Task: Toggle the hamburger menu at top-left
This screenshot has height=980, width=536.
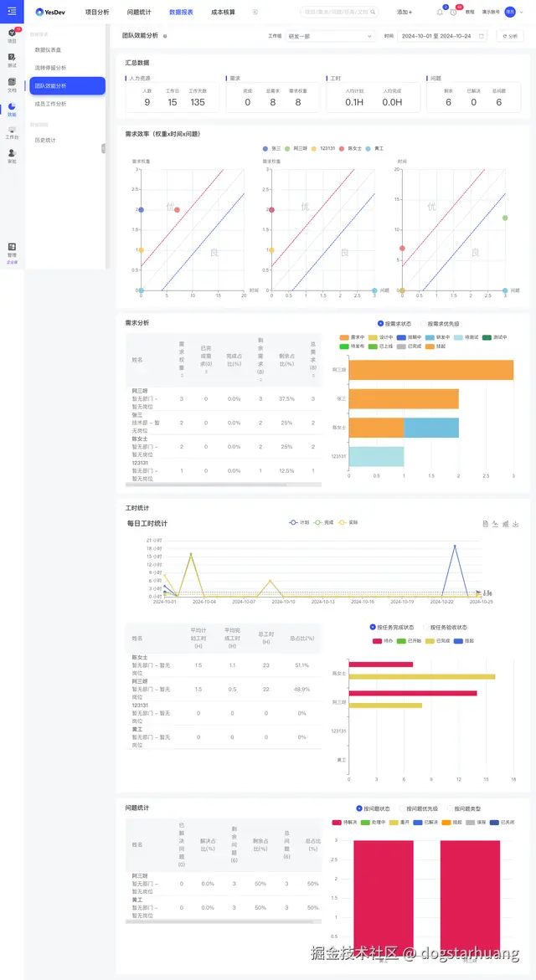Action: coord(12,11)
